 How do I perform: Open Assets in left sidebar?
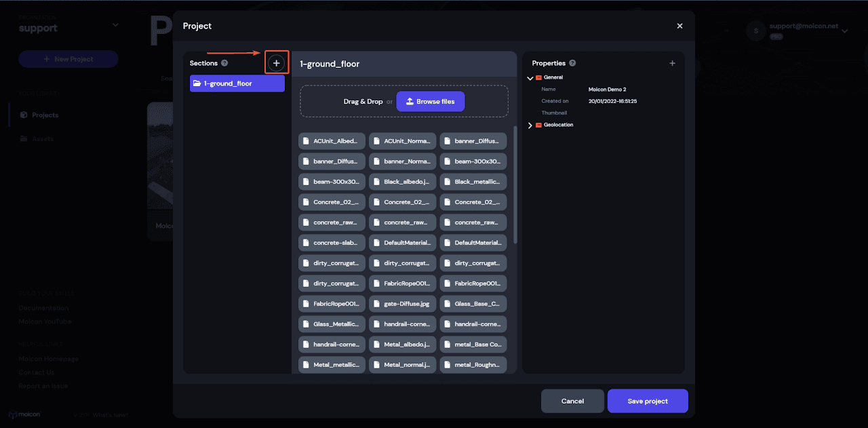click(x=42, y=138)
